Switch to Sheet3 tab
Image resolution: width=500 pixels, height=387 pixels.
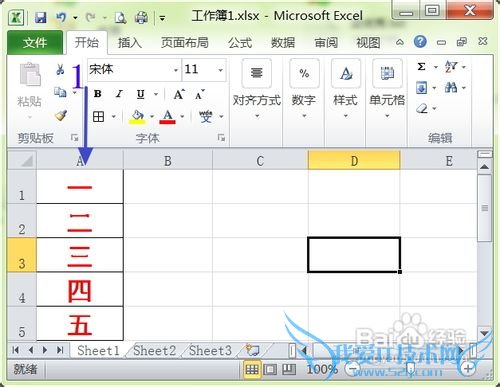point(210,350)
